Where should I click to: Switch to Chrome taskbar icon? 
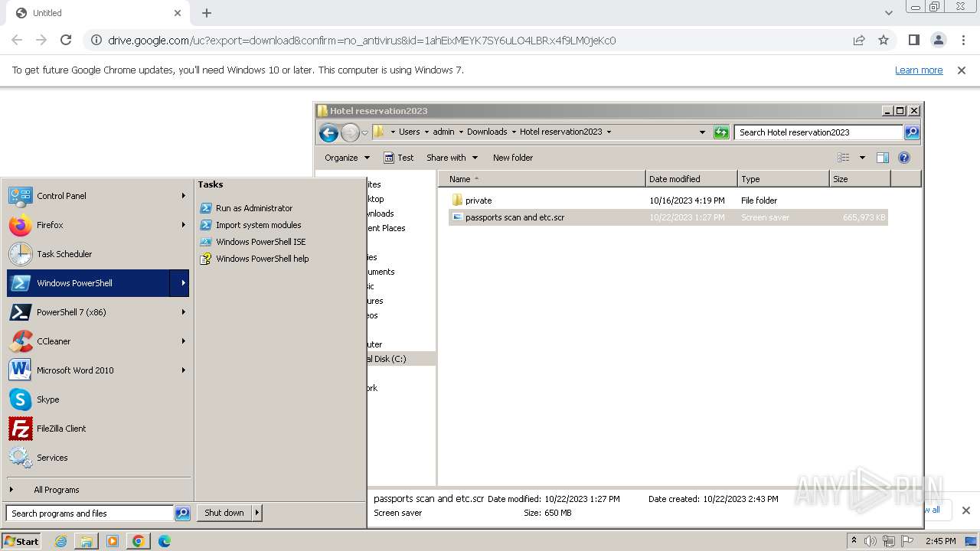[x=139, y=541]
